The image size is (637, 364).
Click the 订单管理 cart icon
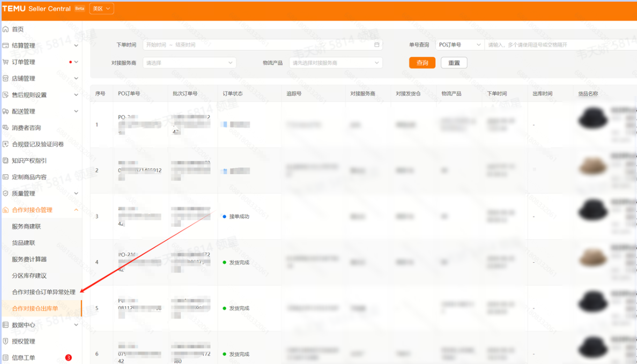[6, 62]
